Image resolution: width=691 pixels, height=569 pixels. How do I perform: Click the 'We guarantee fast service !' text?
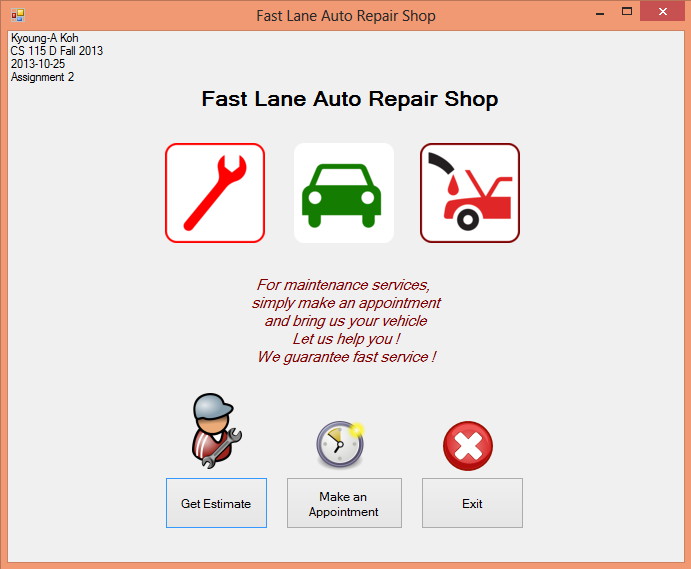tap(346, 357)
